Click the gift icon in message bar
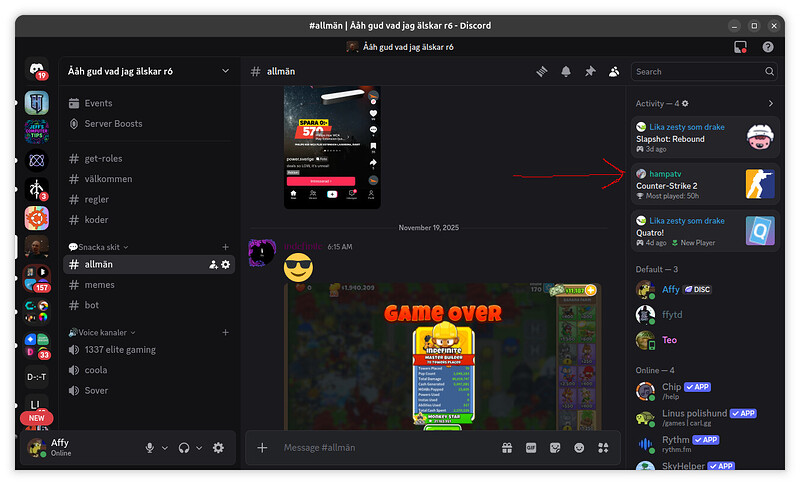Screen dimensions: 800x485 click(507, 448)
